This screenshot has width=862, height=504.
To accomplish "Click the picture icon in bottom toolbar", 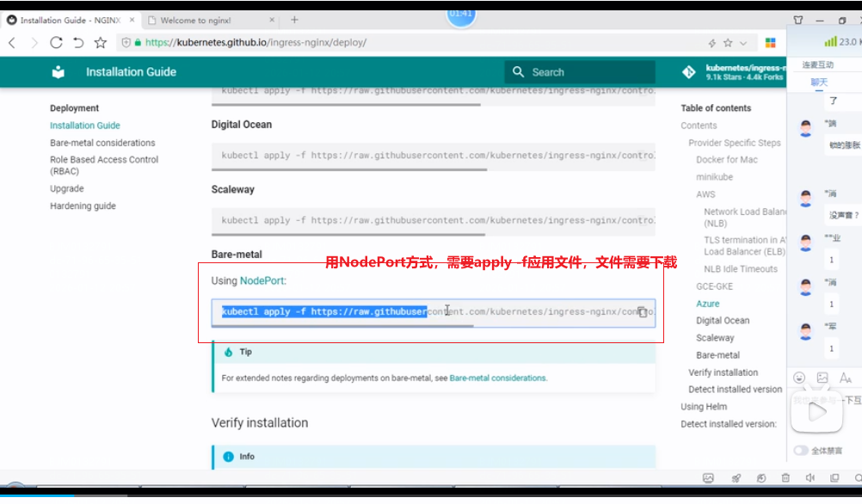I will 708,478.
